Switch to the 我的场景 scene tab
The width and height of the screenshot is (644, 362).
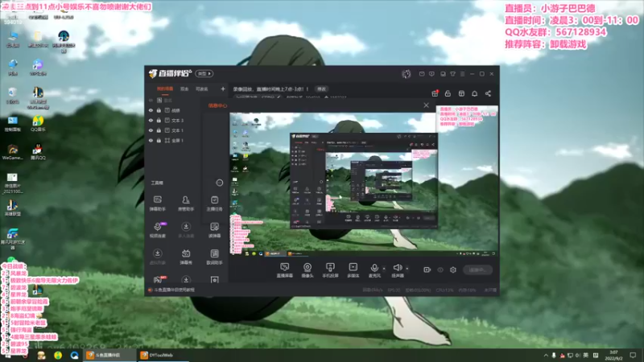(x=165, y=89)
